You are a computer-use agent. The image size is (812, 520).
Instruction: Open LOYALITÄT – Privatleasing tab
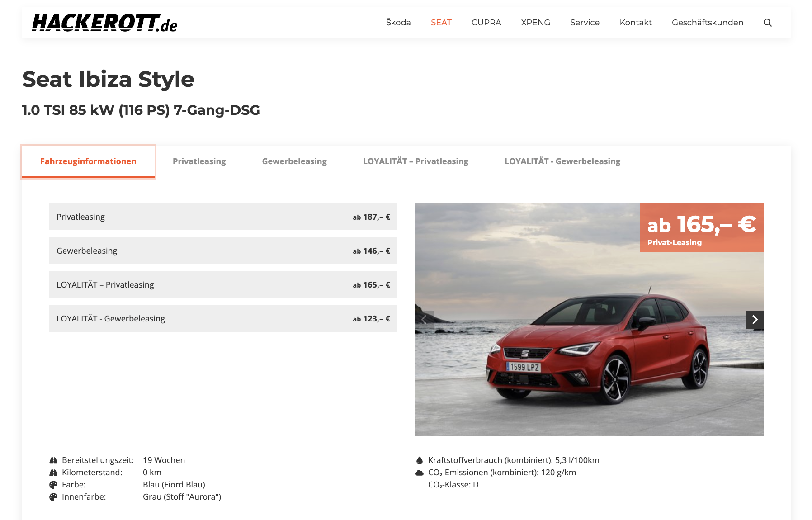pos(415,161)
